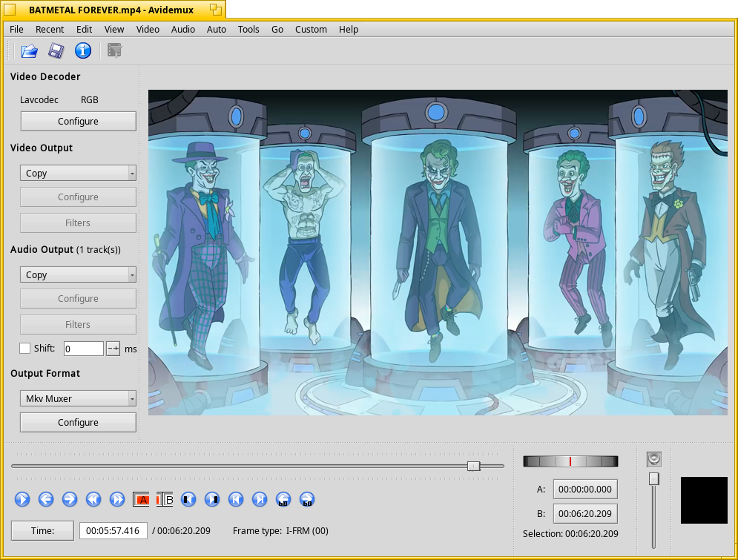
Task: Seek forward 60 seconds
Action: 307,499
